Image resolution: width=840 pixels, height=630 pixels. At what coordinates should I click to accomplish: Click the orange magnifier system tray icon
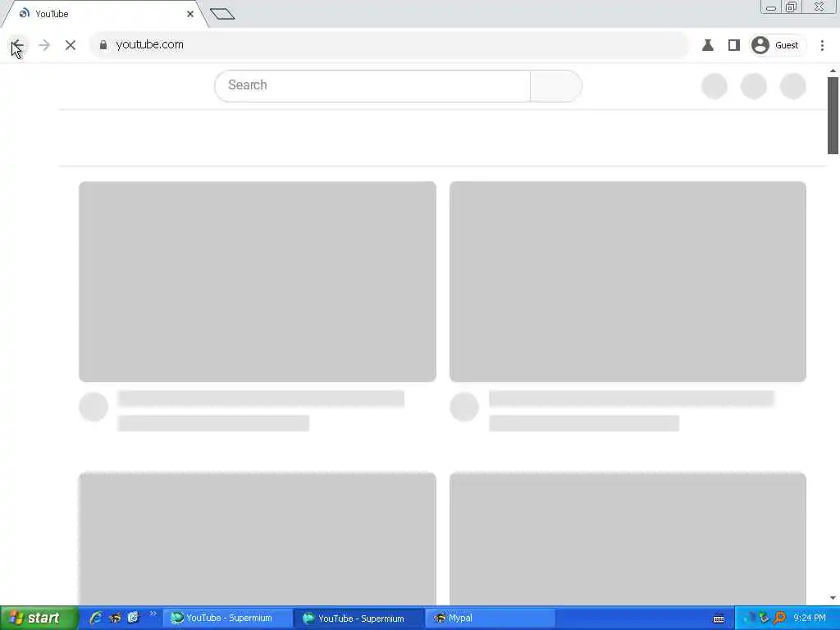pos(780,618)
